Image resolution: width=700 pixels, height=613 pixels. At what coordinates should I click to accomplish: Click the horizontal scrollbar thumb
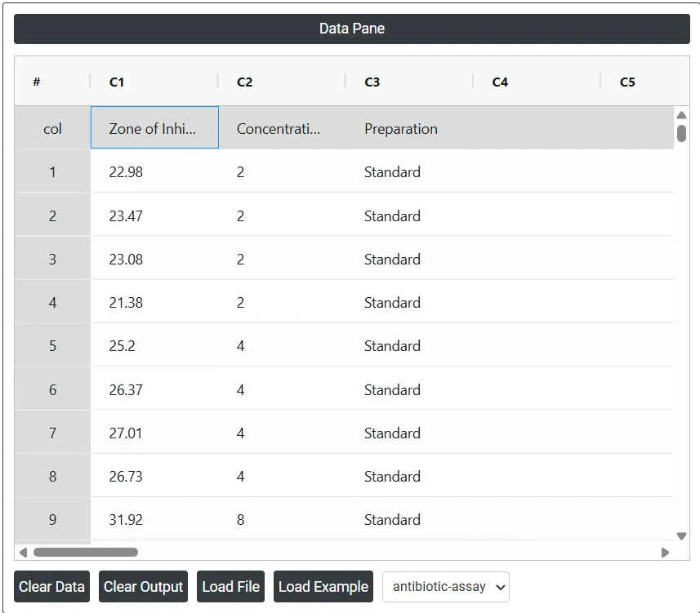pos(86,553)
